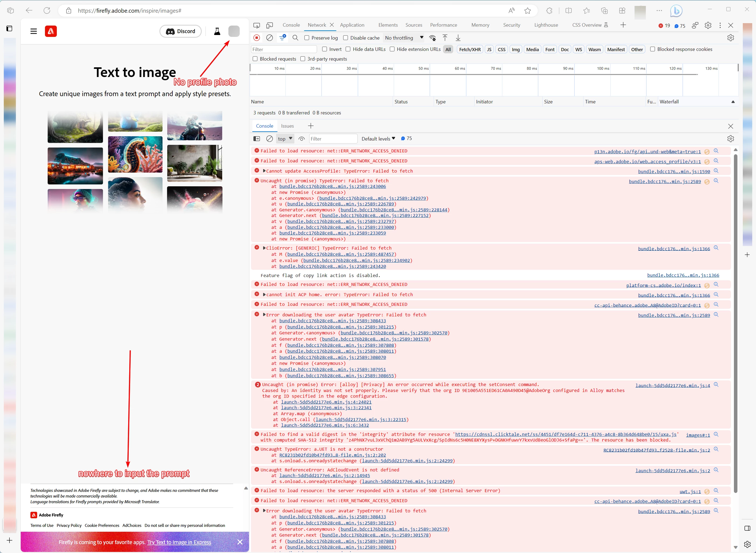Check the Disable cache option
The width and height of the screenshot is (756, 553).
pyautogui.click(x=346, y=38)
